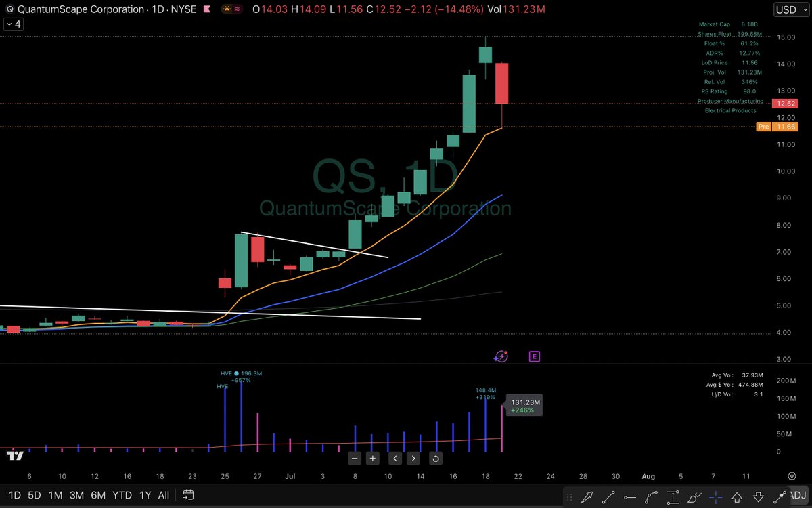
Task: Click the Market Cap 8.18B row
Action: [x=727, y=24]
